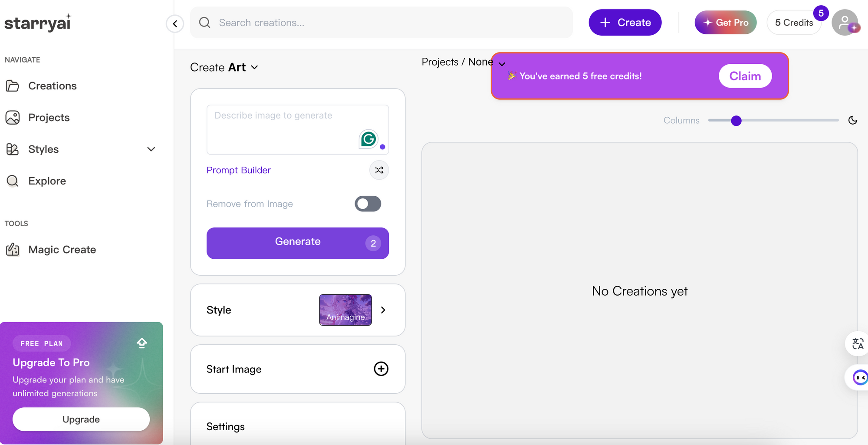Open the Prompt Builder link
The image size is (868, 445).
(x=239, y=170)
